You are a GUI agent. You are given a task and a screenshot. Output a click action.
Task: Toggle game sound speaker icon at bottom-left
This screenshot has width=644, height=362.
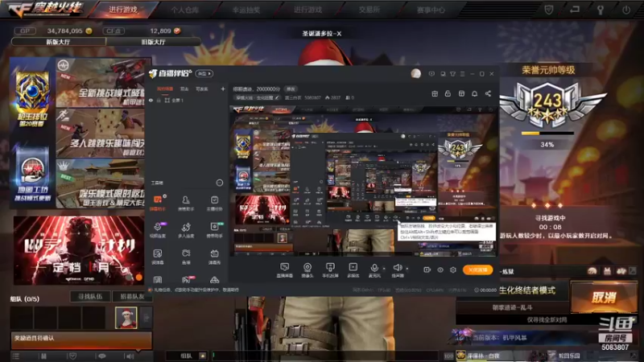130,356
